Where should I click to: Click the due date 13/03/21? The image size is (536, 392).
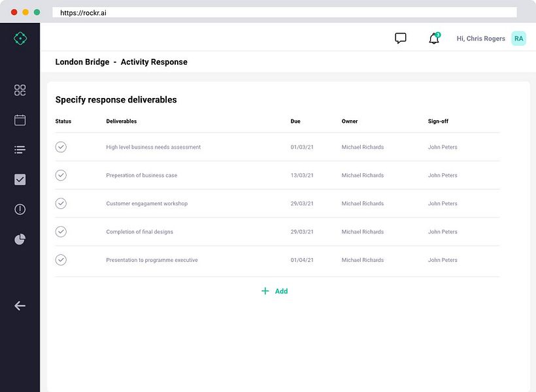coord(302,175)
